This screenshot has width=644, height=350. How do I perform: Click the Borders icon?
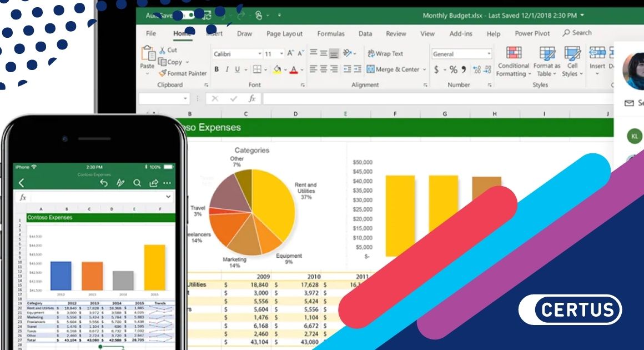tap(257, 69)
